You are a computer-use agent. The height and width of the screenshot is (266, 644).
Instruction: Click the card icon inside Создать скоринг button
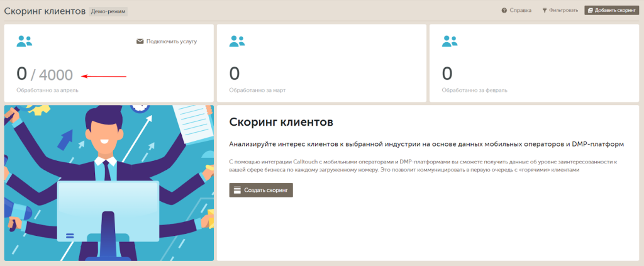[x=237, y=190]
